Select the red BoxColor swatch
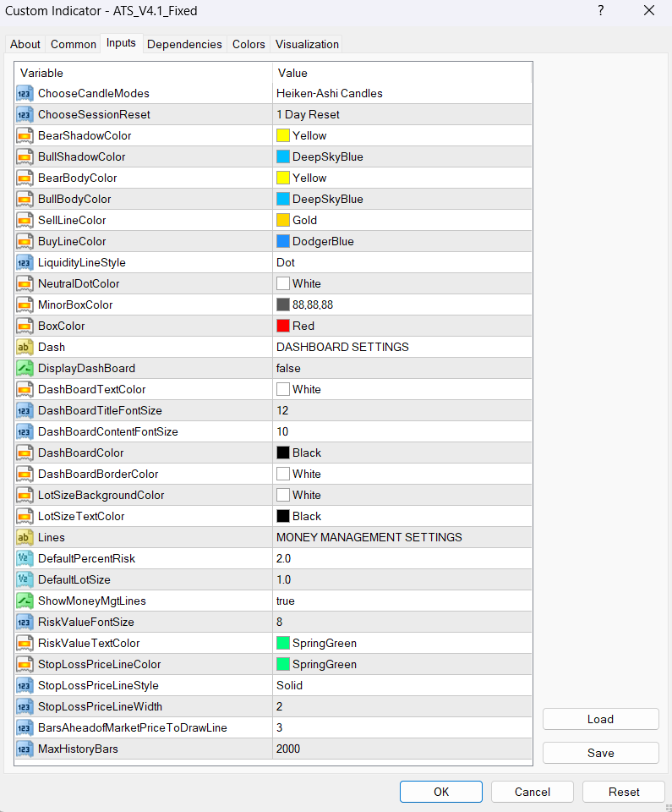 283,326
